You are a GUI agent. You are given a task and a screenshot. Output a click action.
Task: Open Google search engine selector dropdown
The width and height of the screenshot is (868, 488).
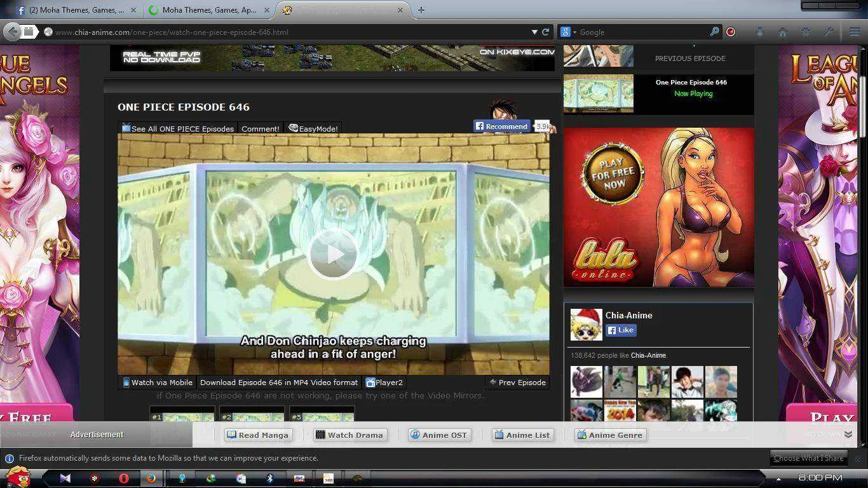pos(568,32)
